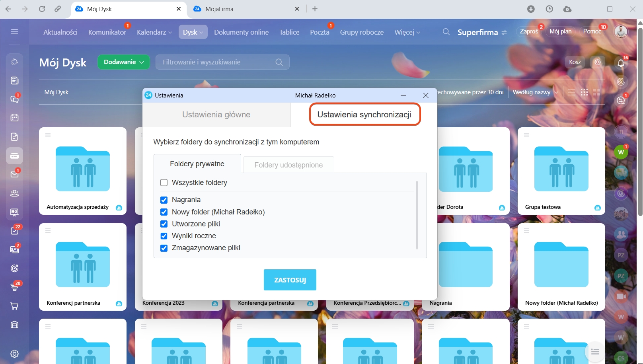Uncheck Nowy folder (Michał Radełko) checkbox

tap(164, 212)
